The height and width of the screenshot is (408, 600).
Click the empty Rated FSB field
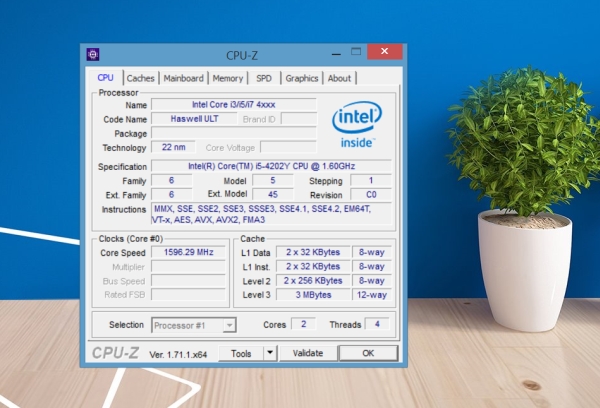point(188,295)
